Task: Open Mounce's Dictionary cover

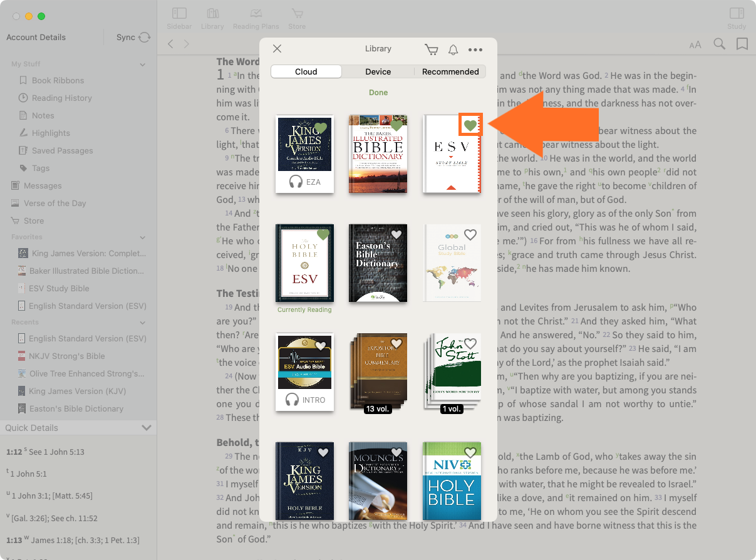Action: click(378, 481)
